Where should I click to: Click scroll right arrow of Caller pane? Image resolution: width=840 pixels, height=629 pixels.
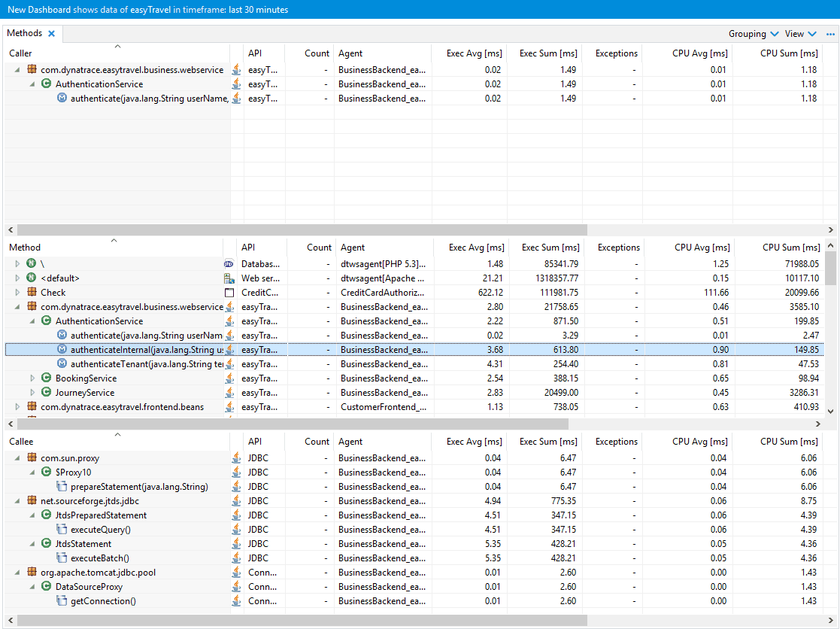(830, 229)
